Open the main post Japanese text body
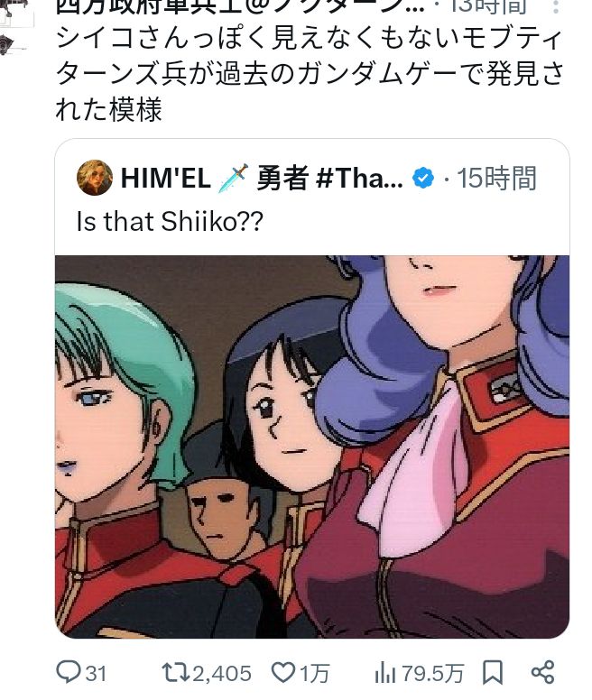The width and height of the screenshot is (592, 700). (309, 74)
